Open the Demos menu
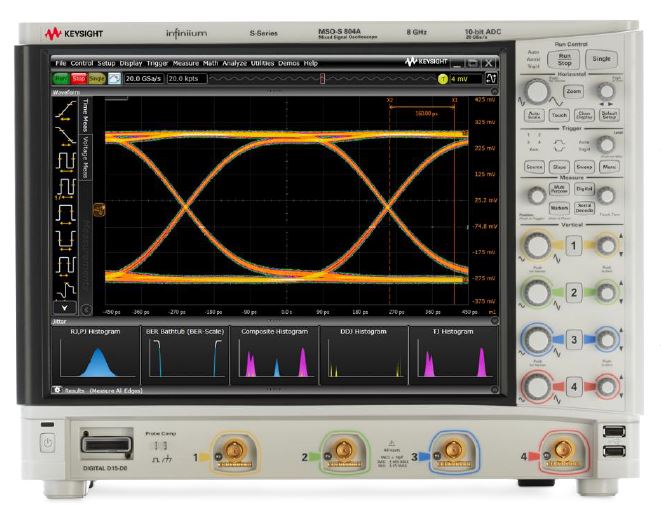The height and width of the screenshot is (506, 661). pyautogui.click(x=289, y=63)
